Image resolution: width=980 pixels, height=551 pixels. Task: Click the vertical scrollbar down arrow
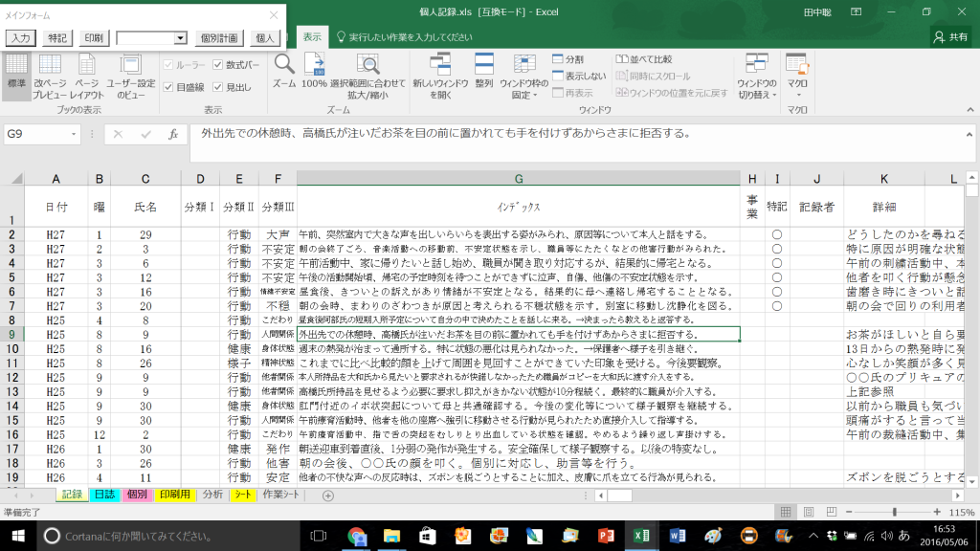(x=972, y=482)
